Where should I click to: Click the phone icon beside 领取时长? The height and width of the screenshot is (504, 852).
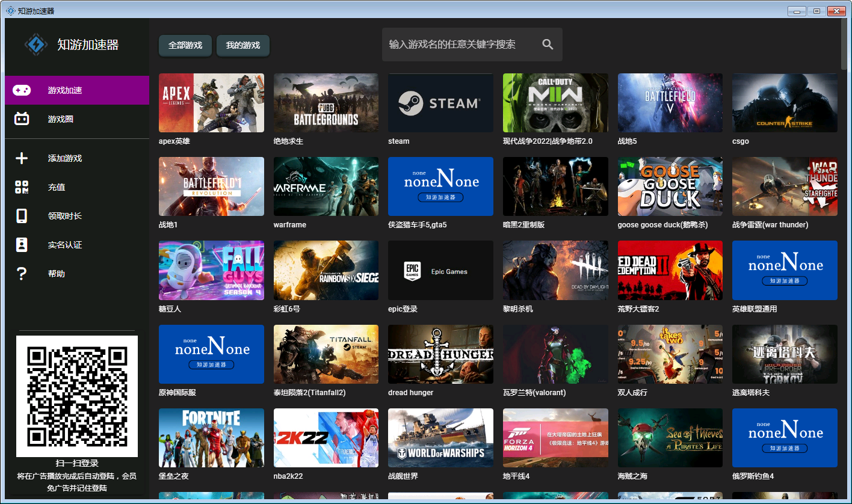click(x=22, y=216)
